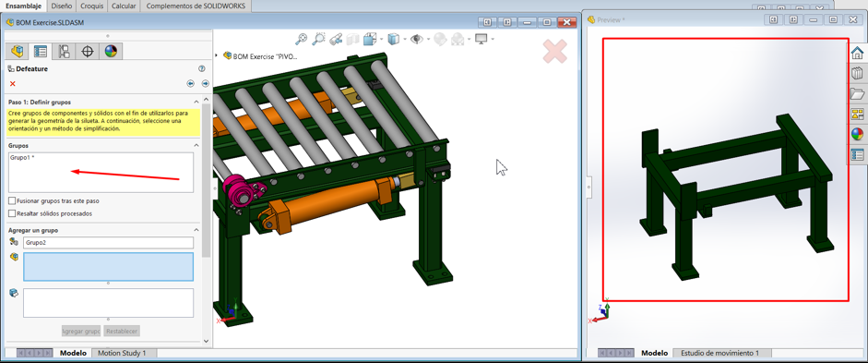Open Hide/Show Items dropdown arrow

[428, 40]
